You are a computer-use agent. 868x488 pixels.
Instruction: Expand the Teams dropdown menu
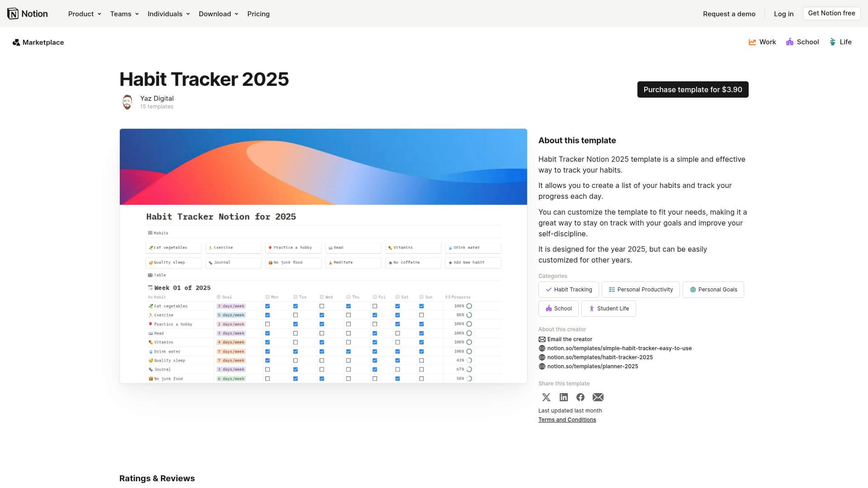click(x=124, y=14)
